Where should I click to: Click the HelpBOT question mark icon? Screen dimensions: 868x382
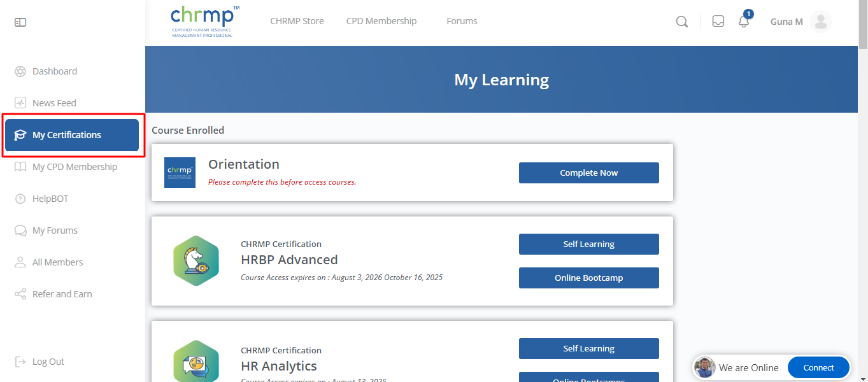click(x=20, y=199)
